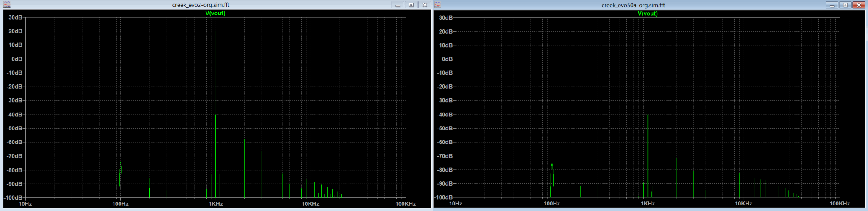Click the 20dB axis label in the evo2 plot
Screen dimensions: 868x211
tap(16, 31)
